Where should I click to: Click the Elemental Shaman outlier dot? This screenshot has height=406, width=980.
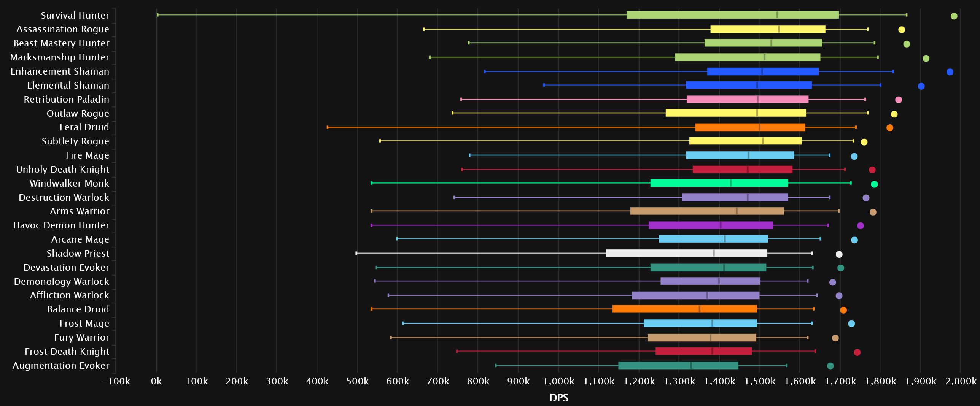pyautogui.click(x=921, y=86)
